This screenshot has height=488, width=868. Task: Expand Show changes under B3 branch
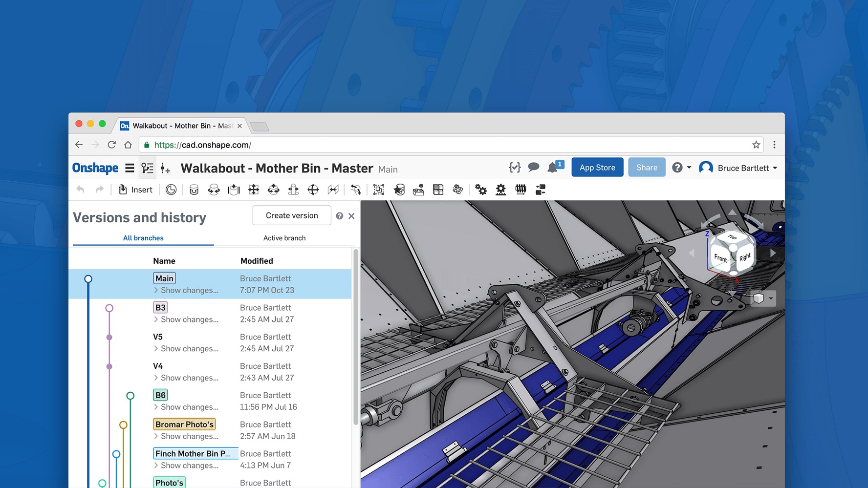pos(186,319)
